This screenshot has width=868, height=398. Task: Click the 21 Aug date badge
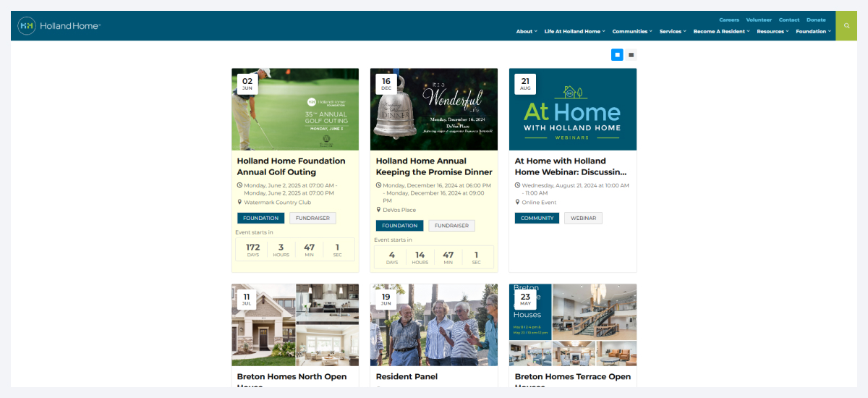click(x=525, y=84)
